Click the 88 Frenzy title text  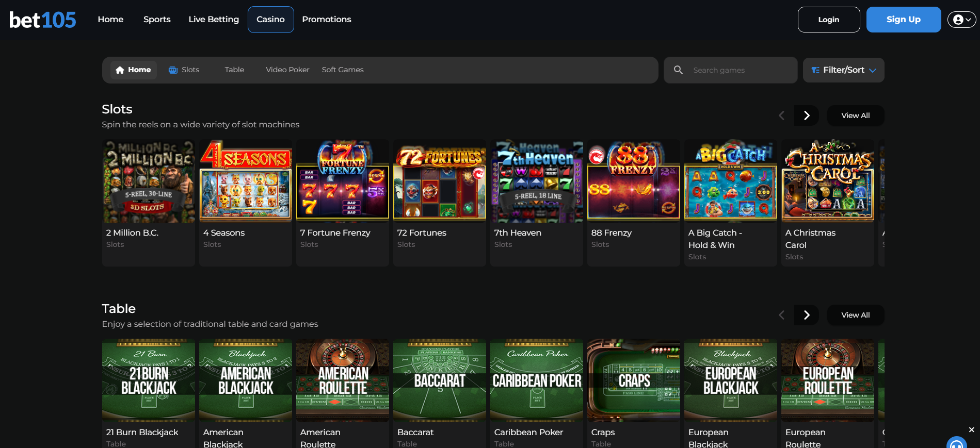coord(612,233)
